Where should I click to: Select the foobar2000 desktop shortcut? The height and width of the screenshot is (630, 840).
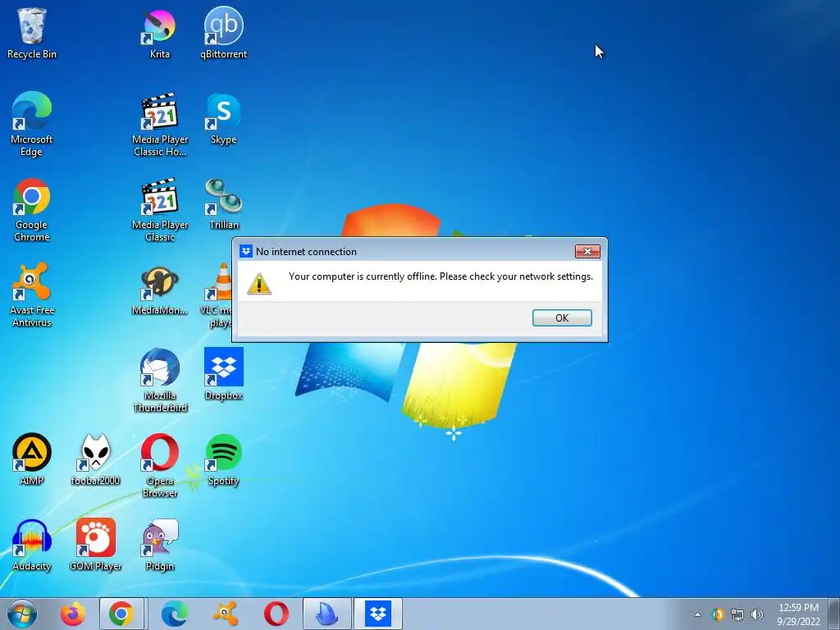pyautogui.click(x=95, y=459)
